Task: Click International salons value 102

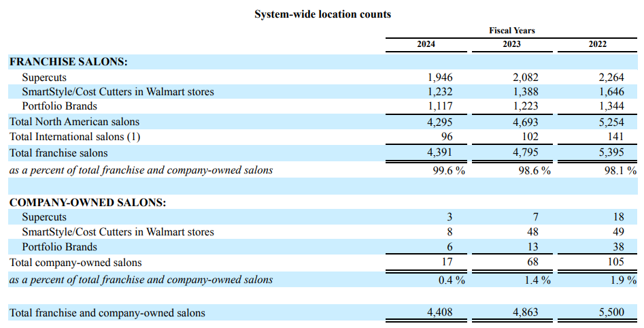Action: click(x=529, y=137)
